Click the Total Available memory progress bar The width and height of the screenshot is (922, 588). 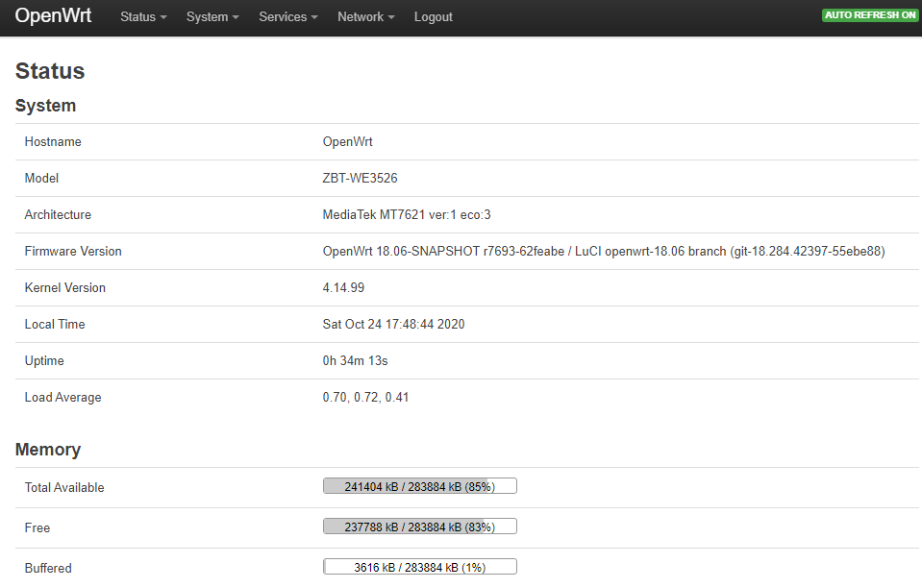[420, 486]
